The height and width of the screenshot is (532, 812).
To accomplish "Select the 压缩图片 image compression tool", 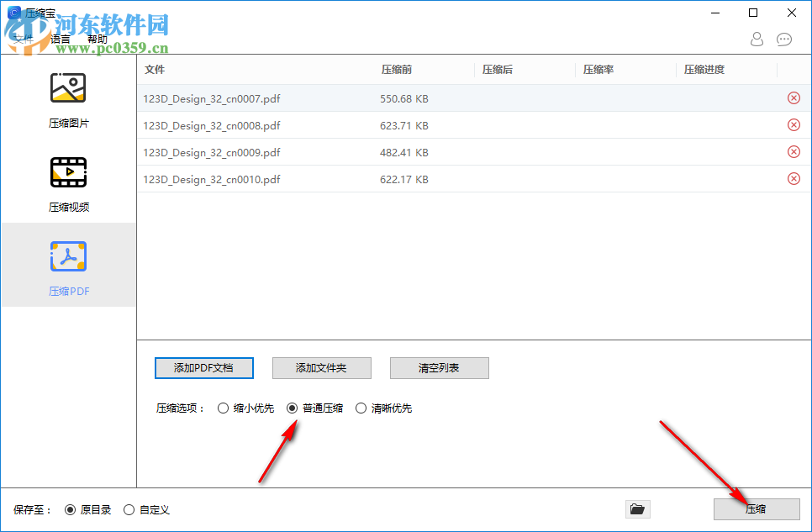I will click(x=68, y=98).
